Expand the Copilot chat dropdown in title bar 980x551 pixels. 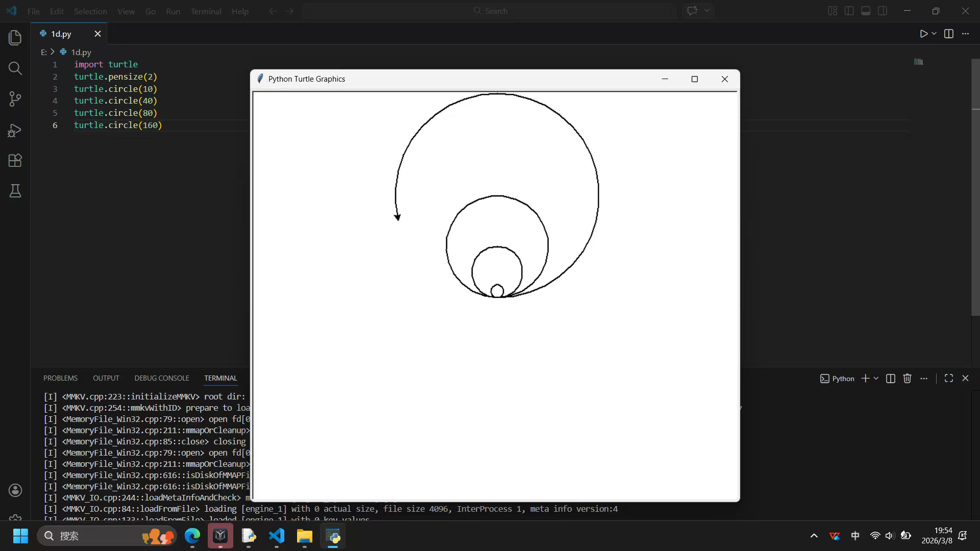tap(707, 11)
